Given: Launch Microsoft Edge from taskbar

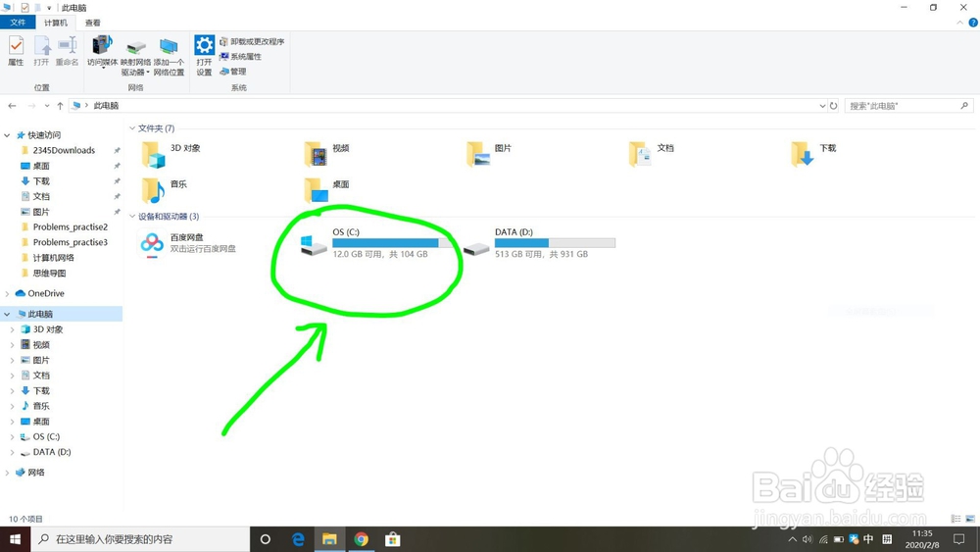Looking at the screenshot, I should pos(298,539).
